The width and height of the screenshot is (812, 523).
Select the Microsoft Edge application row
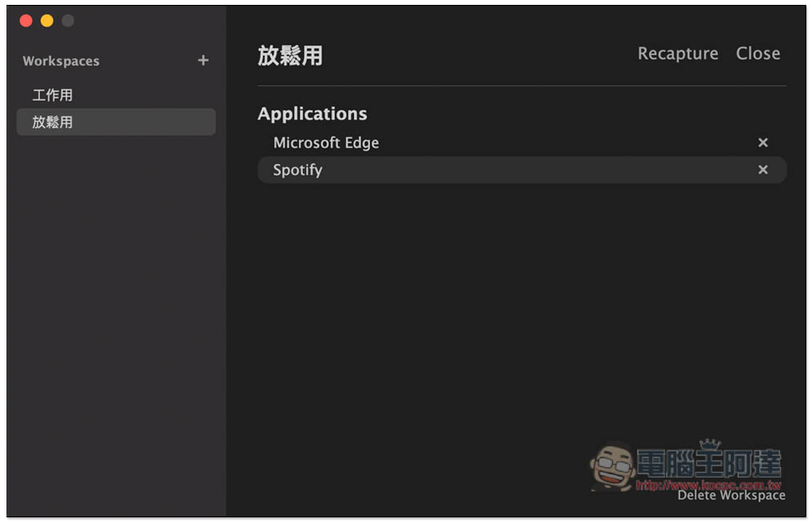522,143
